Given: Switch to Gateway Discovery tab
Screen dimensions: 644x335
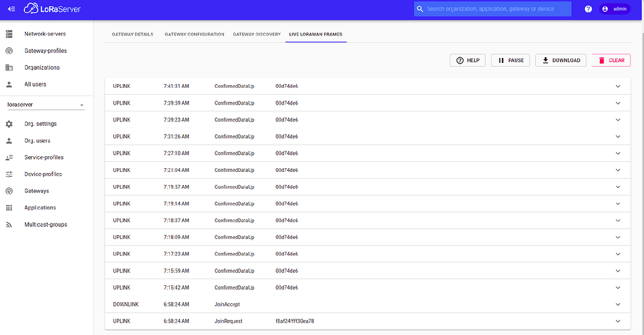Looking at the screenshot, I should pyautogui.click(x=257, y=34).
